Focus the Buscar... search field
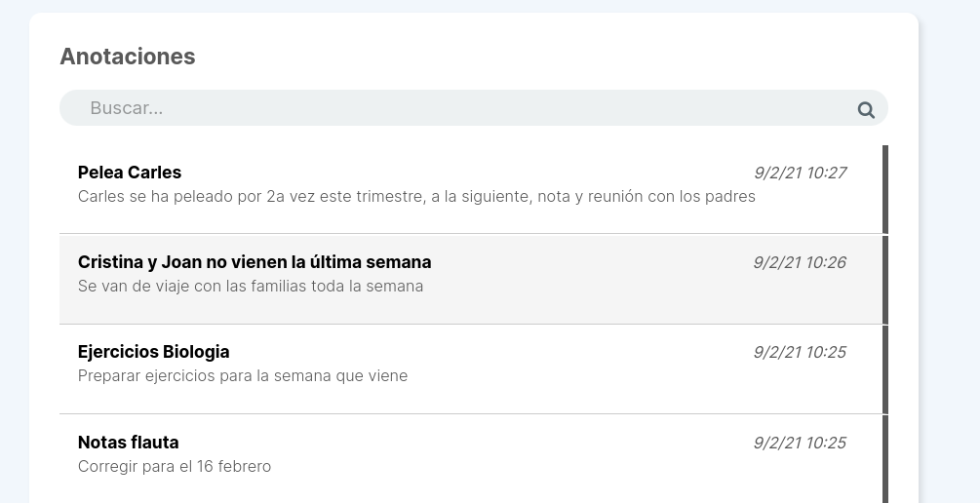This screenshot has width=980, height=503. pos(473,107)
